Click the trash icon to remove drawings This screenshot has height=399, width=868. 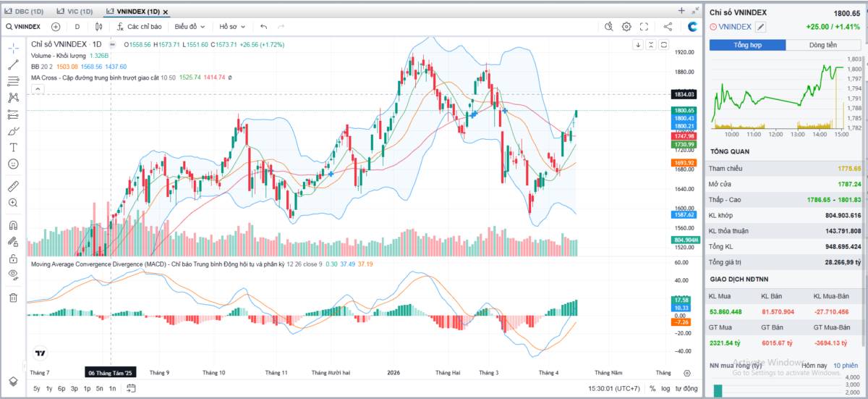[13, 297]
